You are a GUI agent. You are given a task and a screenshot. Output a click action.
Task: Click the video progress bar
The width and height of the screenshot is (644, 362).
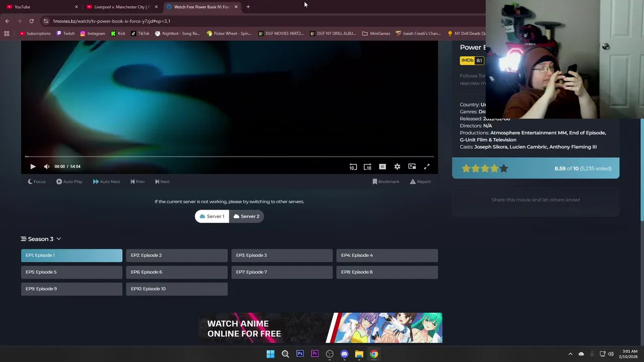[x=229, y=157]
